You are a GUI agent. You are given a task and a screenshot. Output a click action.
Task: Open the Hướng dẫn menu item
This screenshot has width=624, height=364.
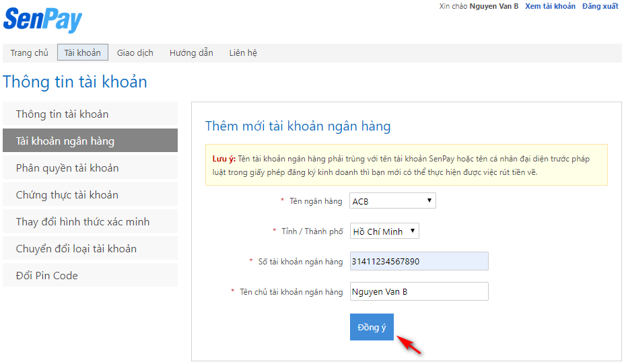191,53
